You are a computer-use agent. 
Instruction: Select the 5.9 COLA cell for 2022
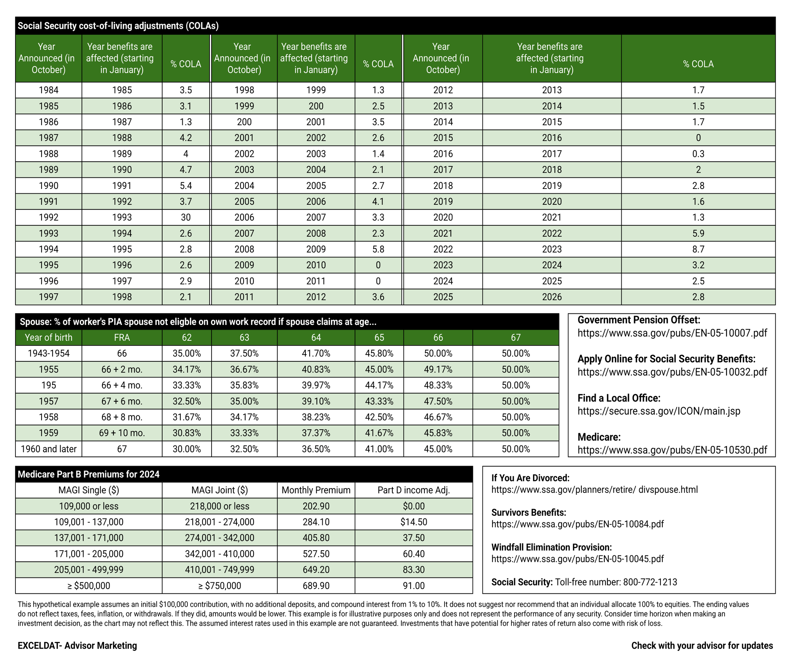[x=698, y=234]
